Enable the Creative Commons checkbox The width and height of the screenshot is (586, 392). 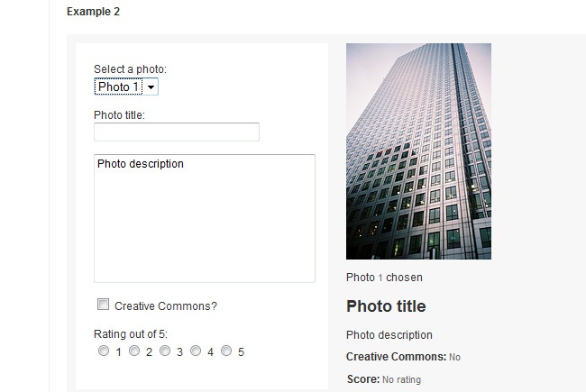[104, 305]
